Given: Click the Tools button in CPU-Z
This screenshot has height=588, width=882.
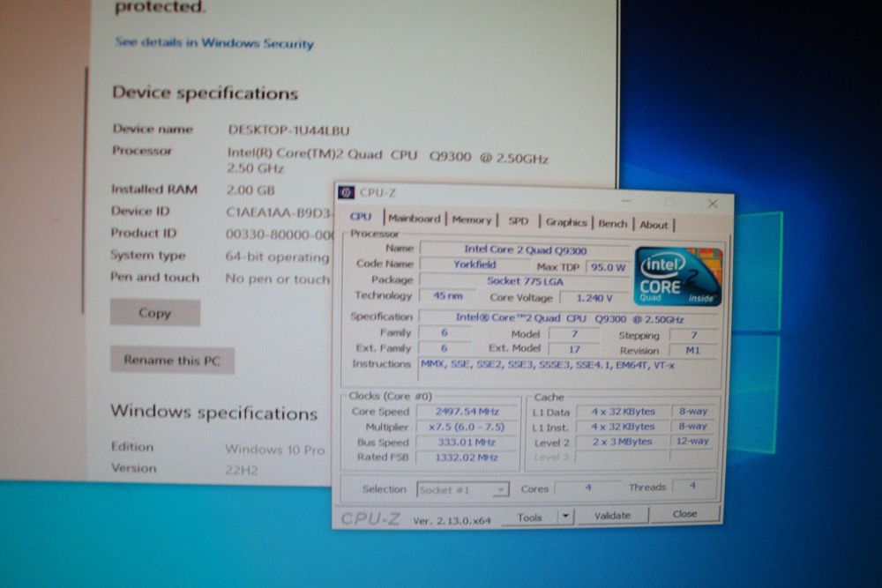Looking at the screenshot, I should (x=529, y=517).
